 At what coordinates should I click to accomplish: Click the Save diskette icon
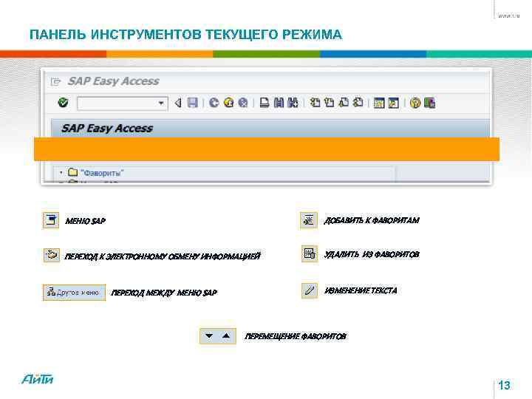(x=193, y=103)
